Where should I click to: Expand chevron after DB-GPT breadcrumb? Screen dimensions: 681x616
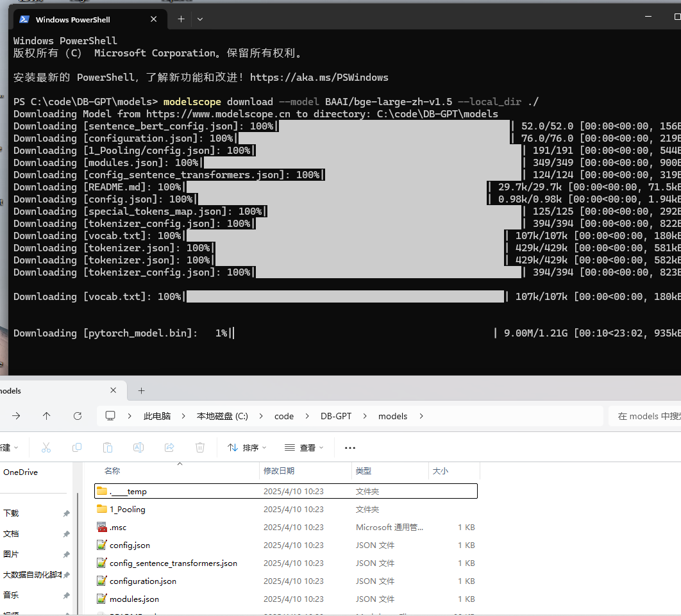(x=364, y=416)
